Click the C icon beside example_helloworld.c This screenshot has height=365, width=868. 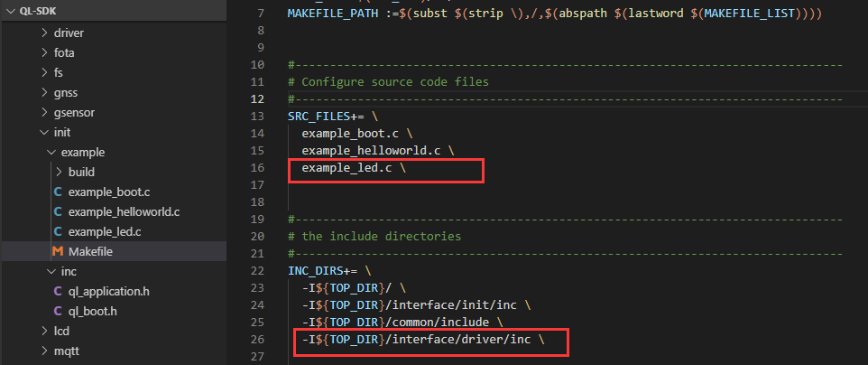59,211
